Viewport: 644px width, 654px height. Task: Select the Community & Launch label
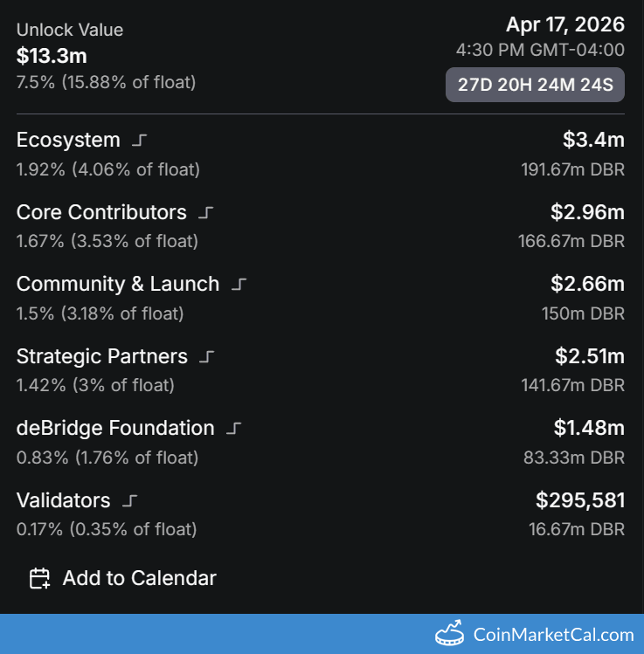118,285
